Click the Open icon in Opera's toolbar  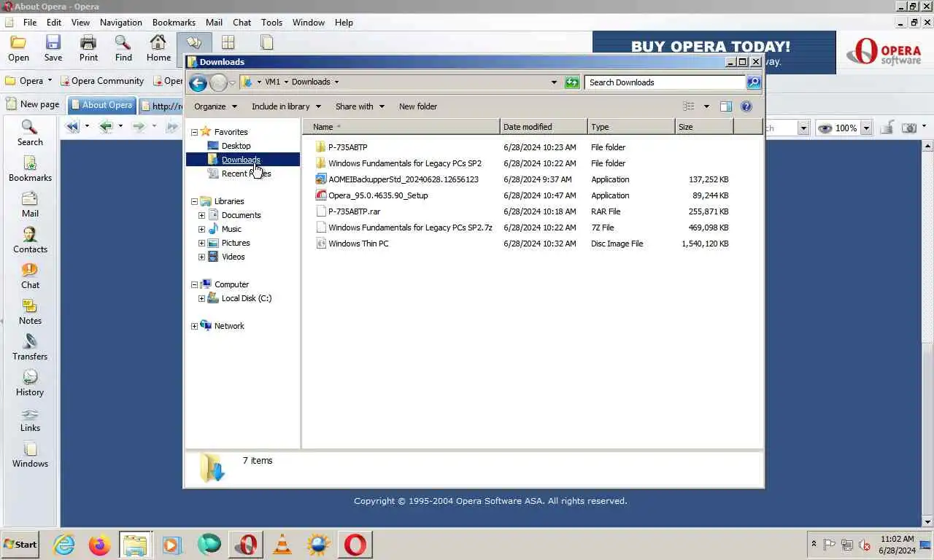18,48
